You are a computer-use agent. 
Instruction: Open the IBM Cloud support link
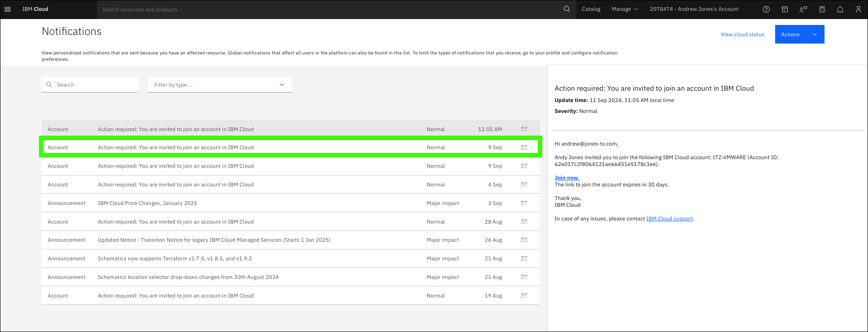[x=670, y=219]
